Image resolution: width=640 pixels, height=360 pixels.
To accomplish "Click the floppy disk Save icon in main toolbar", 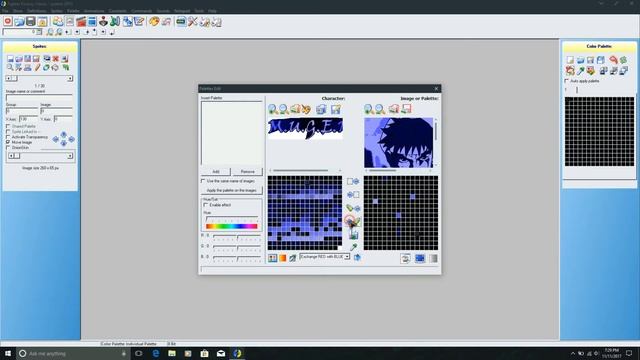I will pyautogui.click(x=31, y=22).
